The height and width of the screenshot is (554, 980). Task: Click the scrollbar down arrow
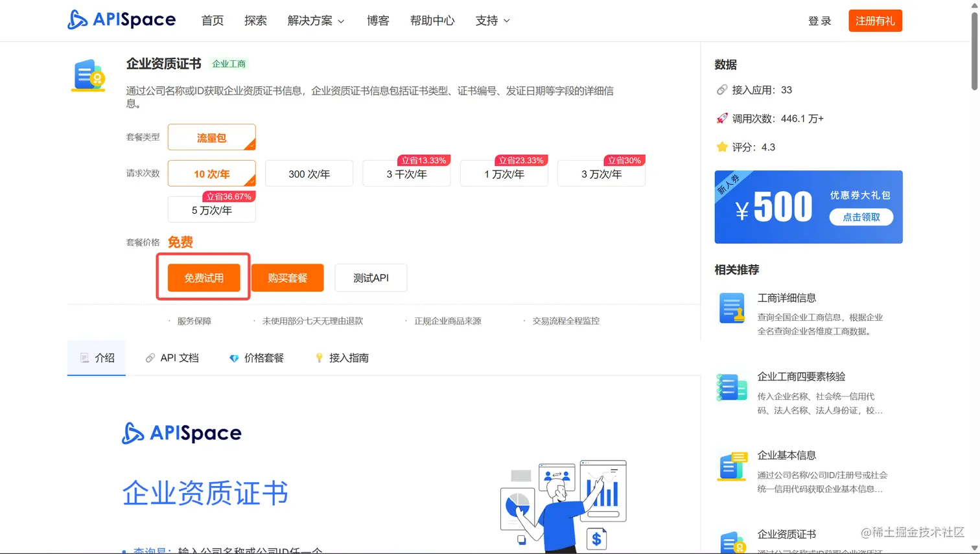(x=974, y=549)
